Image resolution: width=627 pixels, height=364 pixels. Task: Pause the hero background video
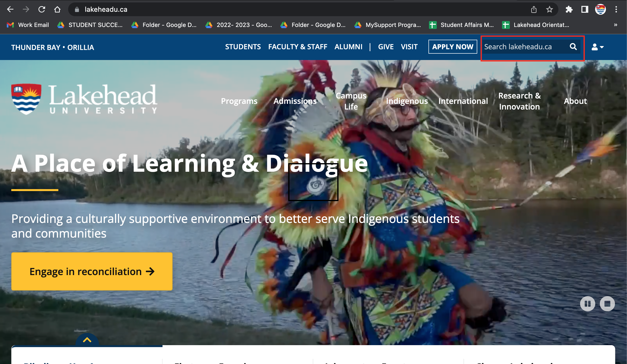(588, 303)
